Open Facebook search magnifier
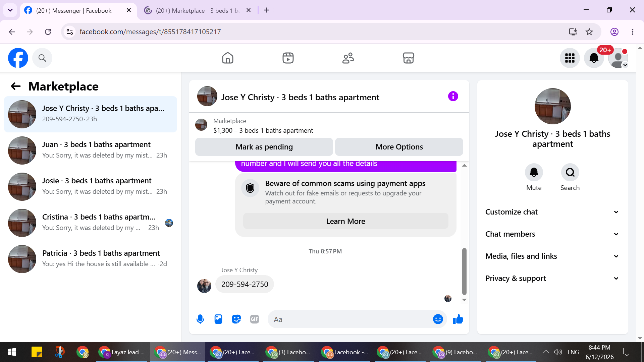 42,58
